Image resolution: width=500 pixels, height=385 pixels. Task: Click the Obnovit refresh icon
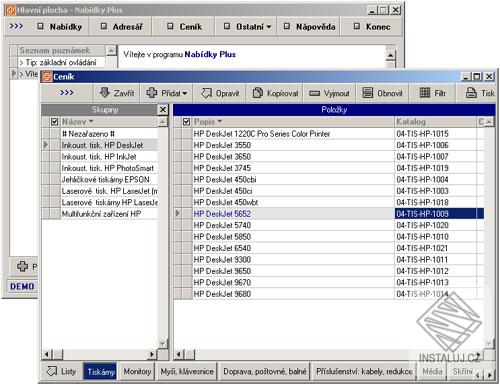pyautogui.click(x=367, y=93)
